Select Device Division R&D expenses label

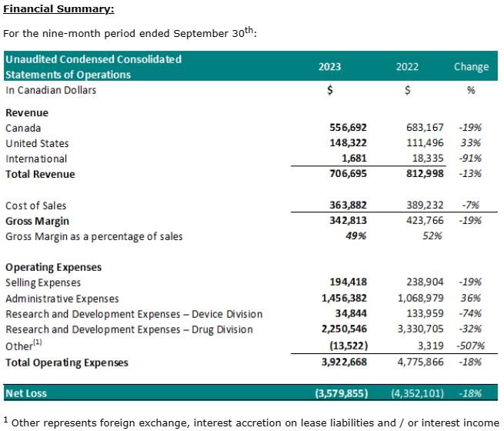point(134,314)
